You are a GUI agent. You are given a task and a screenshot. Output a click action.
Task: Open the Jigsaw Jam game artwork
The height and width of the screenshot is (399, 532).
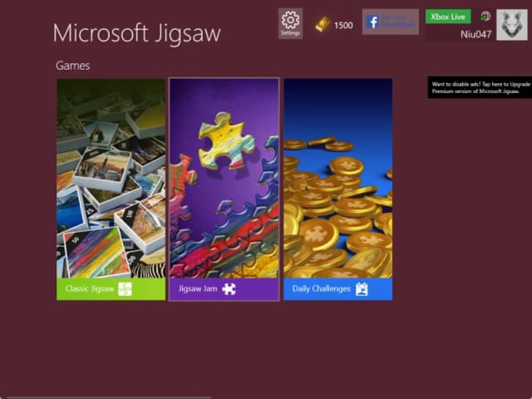(224, 179)
